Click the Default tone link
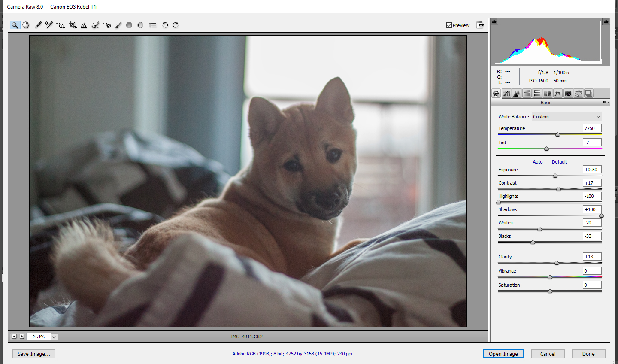Viewport: 618px width, 364px height. click(x=560, y=162)
